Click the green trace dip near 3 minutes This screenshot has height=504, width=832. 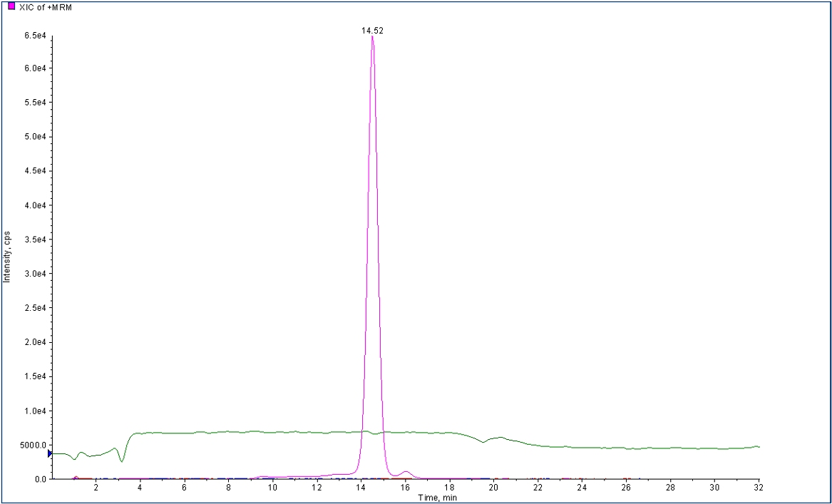point(122,461)
